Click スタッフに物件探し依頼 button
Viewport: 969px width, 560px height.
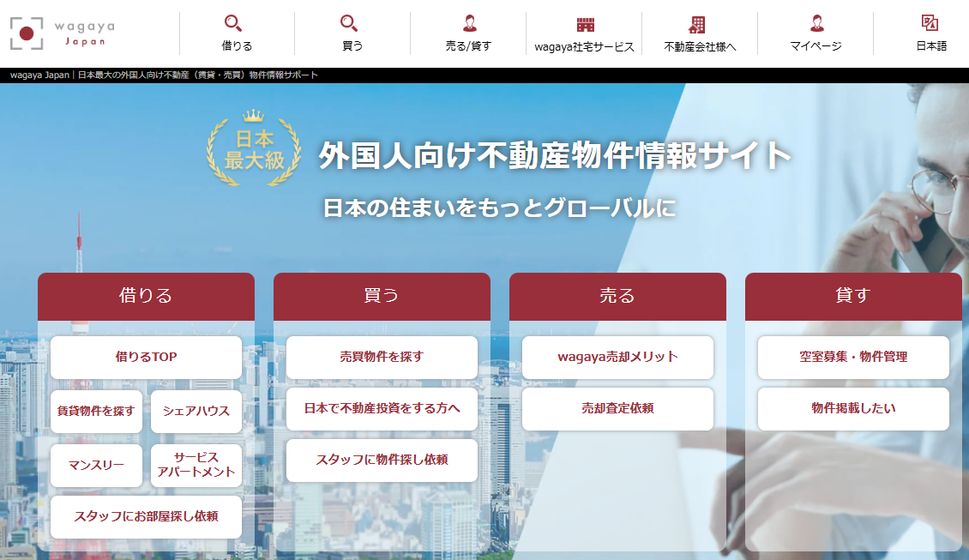382,460
